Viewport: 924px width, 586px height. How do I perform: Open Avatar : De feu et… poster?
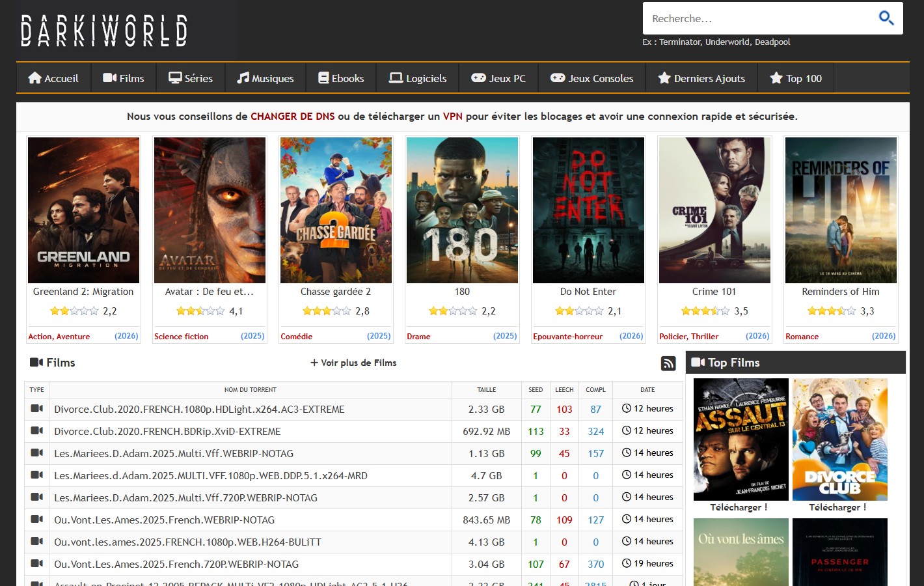[210, 210]
